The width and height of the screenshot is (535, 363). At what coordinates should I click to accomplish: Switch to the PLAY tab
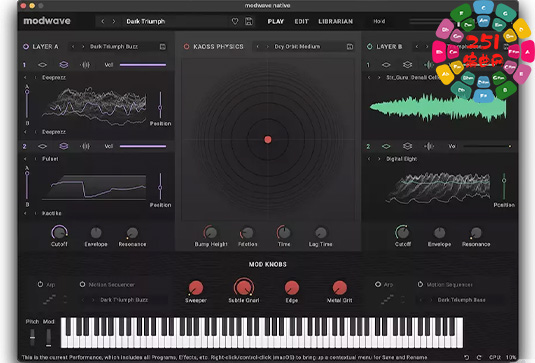click(276, 21)
